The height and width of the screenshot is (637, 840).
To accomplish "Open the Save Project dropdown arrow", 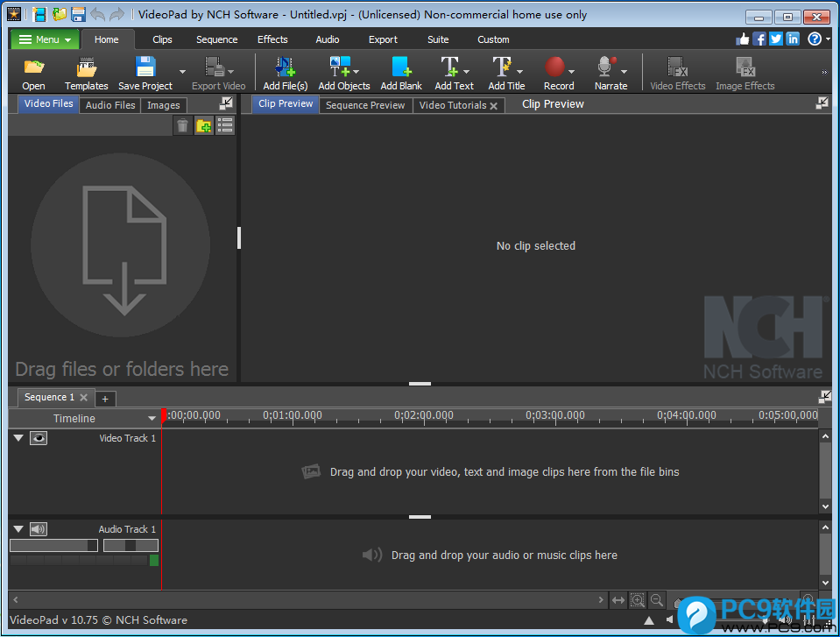I will point(182,72).
